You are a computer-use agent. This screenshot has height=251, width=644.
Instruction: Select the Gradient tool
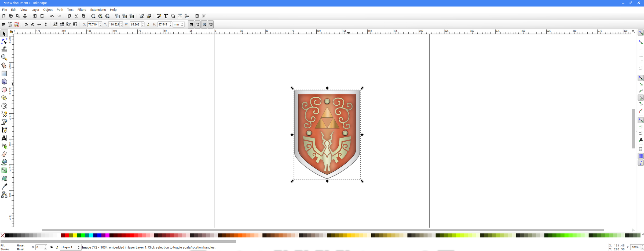(4, 170)
